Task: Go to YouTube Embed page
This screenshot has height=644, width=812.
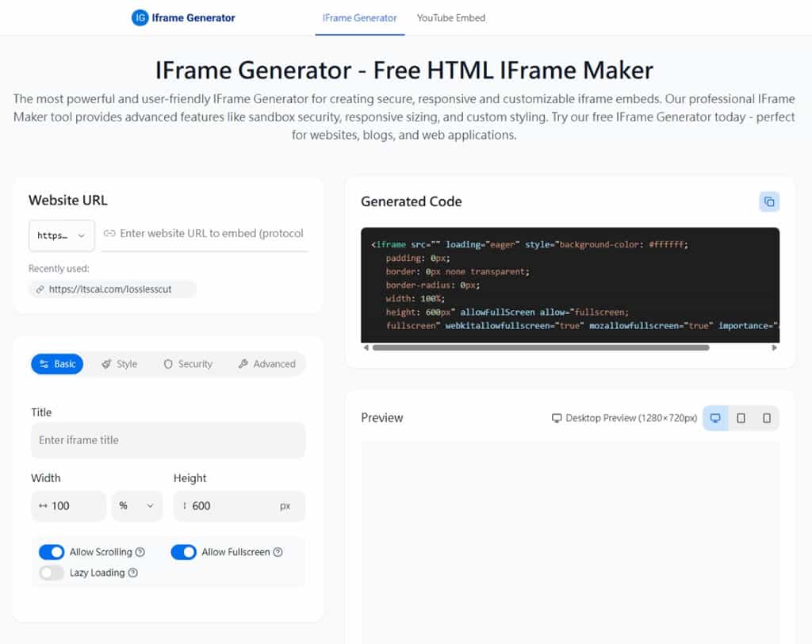Action: 450,17
